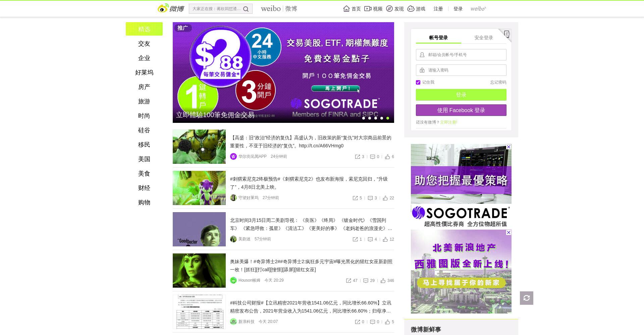Close the SOGOTRADE sidebar ad
The image size is (644, 335).
tap(509, 147)
